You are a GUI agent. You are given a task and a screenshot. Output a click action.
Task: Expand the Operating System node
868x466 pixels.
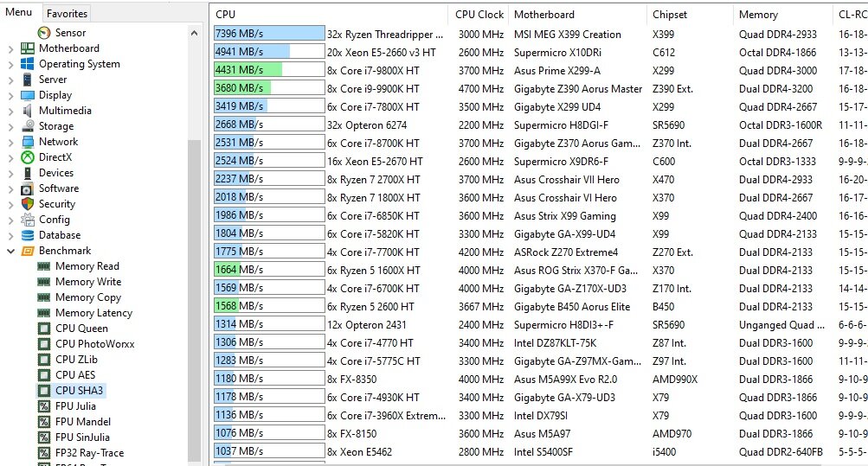coord(10,65)
